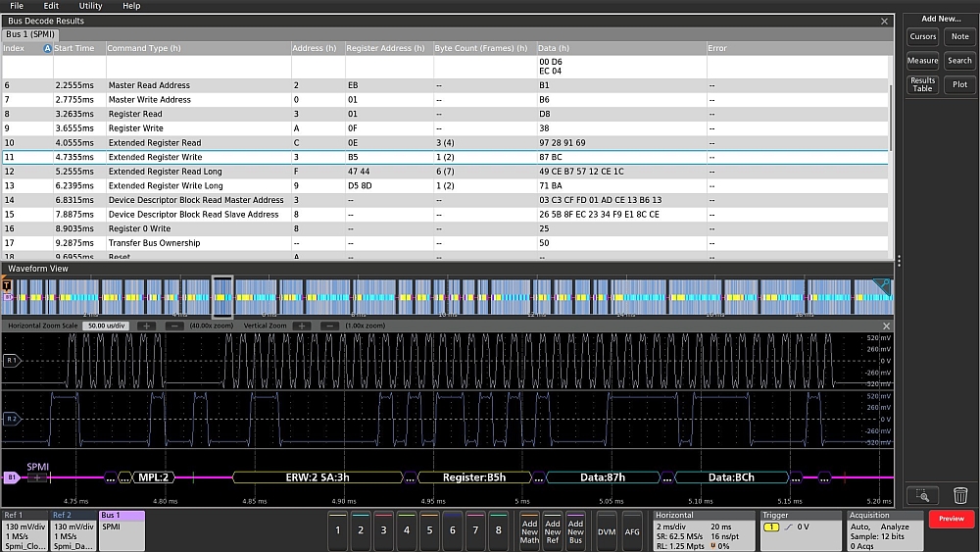Viewport: 980px width, 552px height.
Task: Click the AFG button
Action: click(x=632, y=529)
